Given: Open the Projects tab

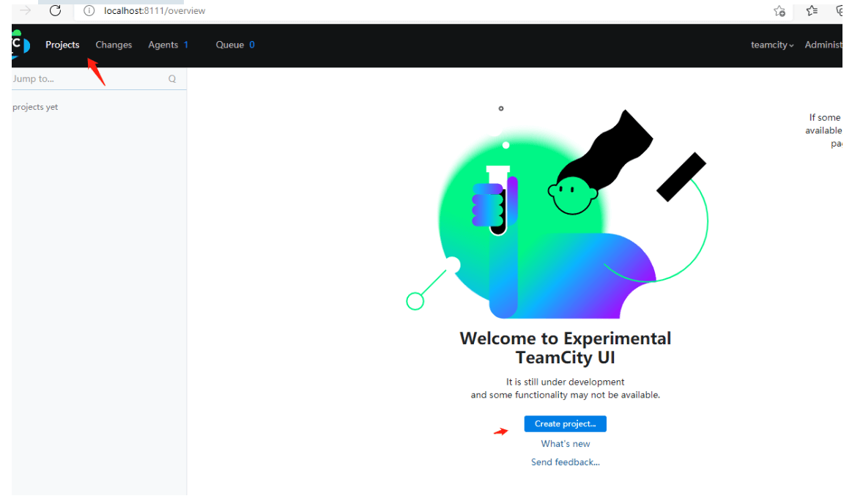Looking at the screenshot, I should (x=62, y=45).
